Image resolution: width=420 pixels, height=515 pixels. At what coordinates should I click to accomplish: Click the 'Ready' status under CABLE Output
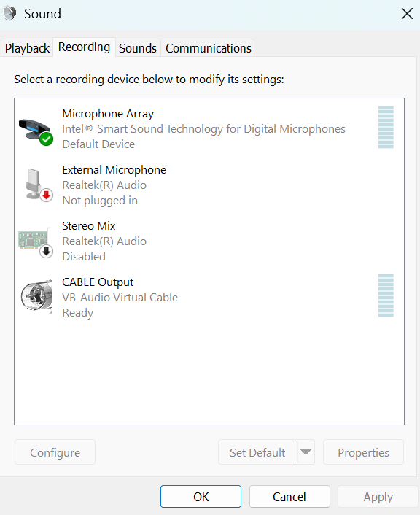click(x=78, y=313)
